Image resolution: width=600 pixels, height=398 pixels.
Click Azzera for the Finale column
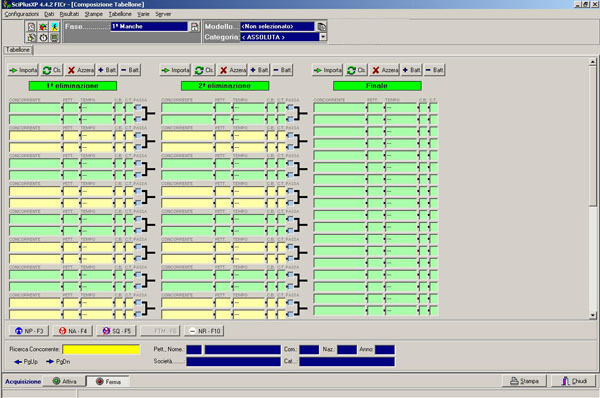tap(385, 70)
